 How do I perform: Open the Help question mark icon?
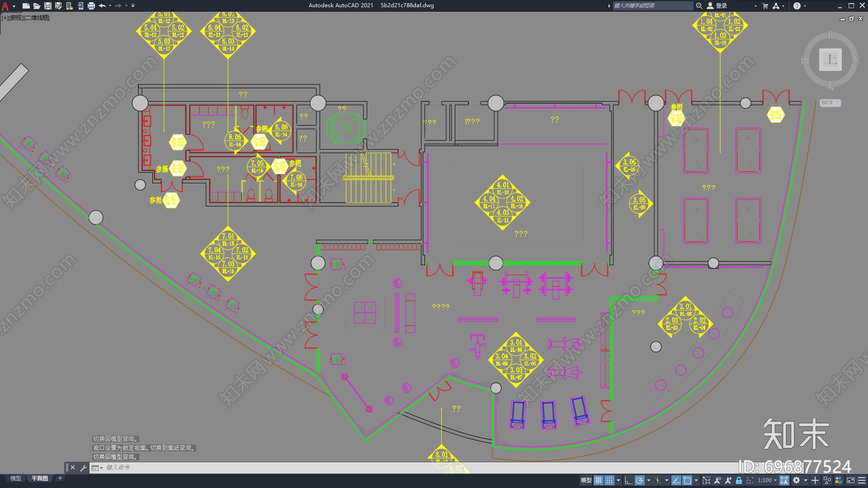pos(796,5)
